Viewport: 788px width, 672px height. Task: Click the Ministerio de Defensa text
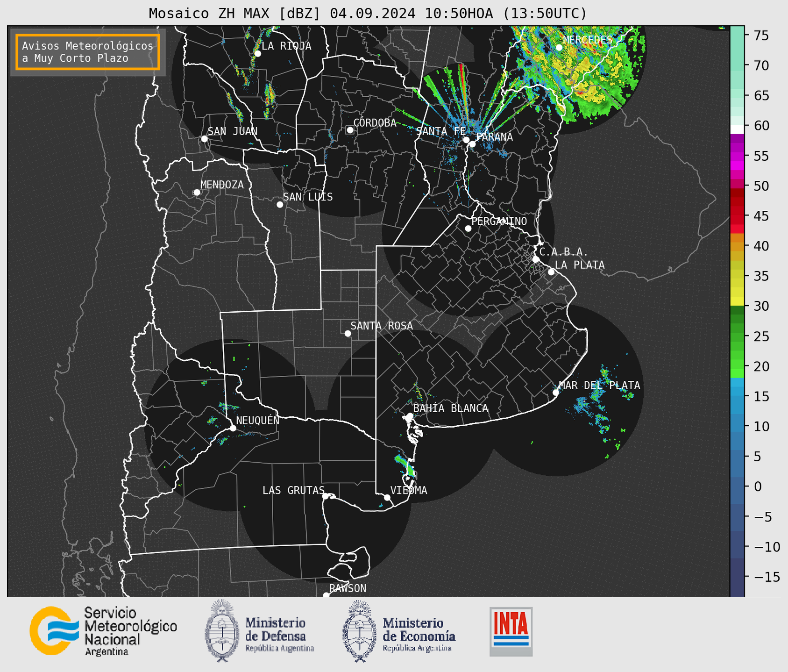tap(279, 635)
